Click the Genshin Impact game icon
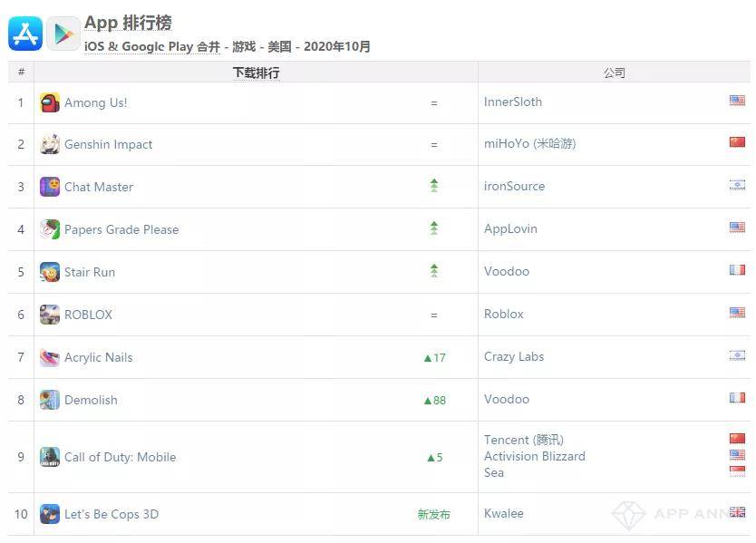Viewport: 756px width, 543px height. (50, 144)
